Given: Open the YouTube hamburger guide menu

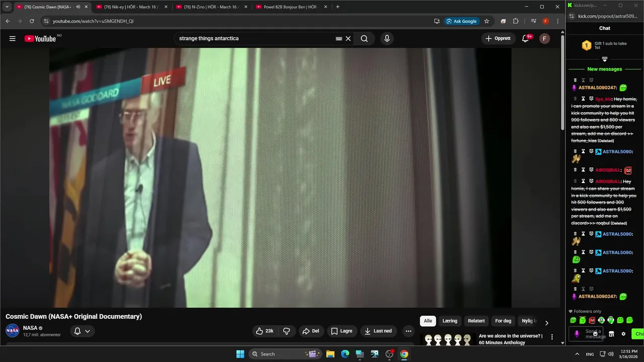Looking at the screenshot, I should click(x=12, y=38).
